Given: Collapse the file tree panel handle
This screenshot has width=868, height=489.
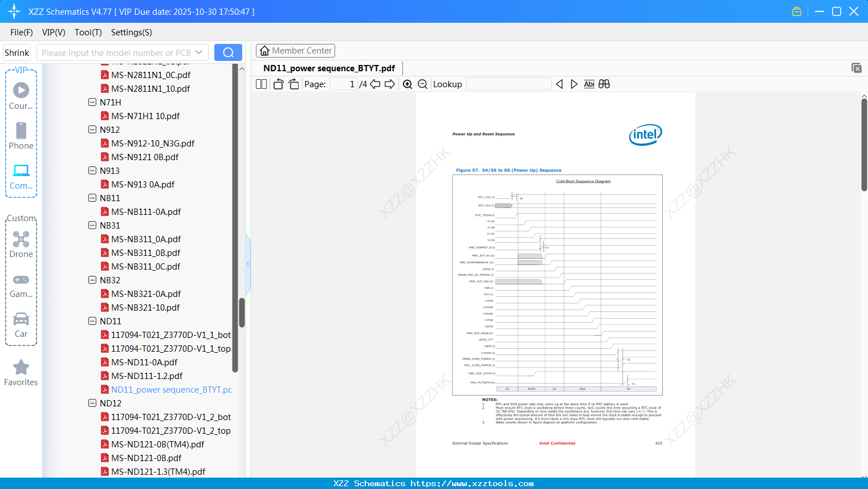Looking at the screenshot, I should pyautogui.click(x=248, y=264).
